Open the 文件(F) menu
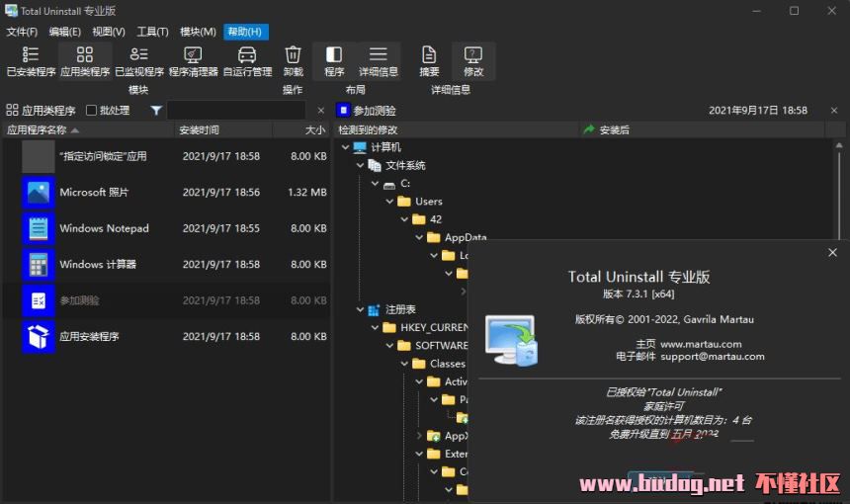The height and width of the screenshot is (504, 850). pyautogui.click(x=22, y=32)
